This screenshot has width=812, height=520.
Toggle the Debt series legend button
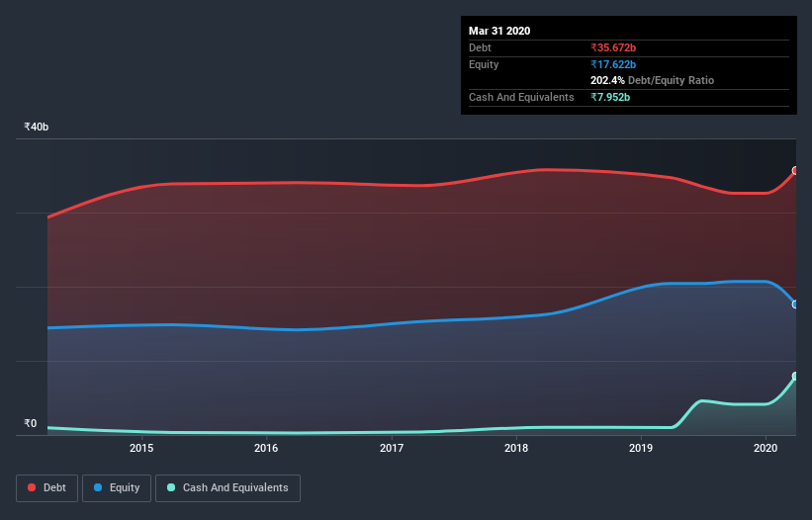click(46, 488)
